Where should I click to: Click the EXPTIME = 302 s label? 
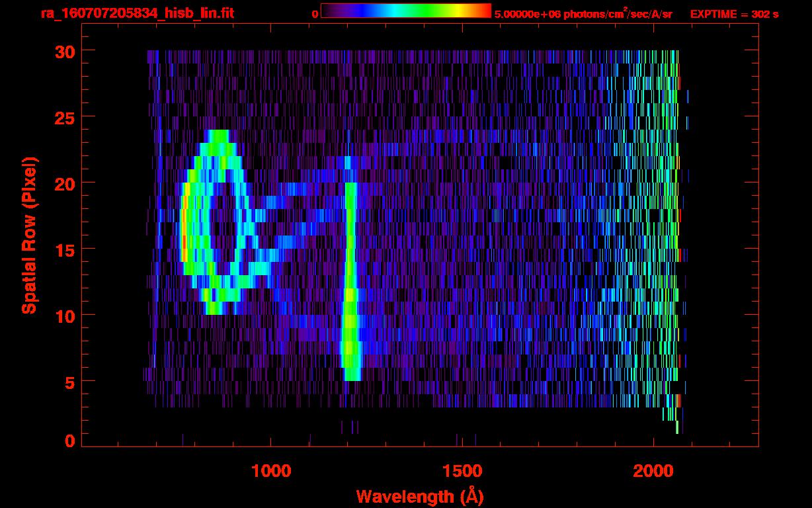coord(734,14)
